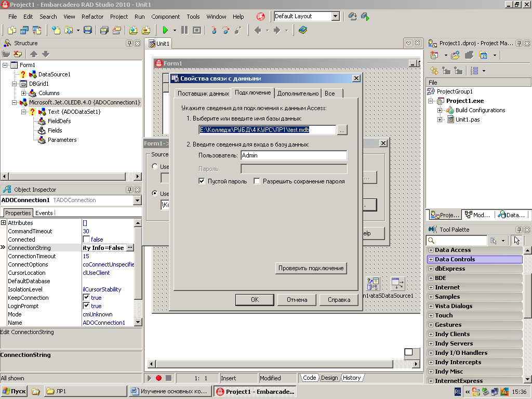Open the Events tab in Object Inspector
This screenshot has height=399, width=532.
coord(44,212)
